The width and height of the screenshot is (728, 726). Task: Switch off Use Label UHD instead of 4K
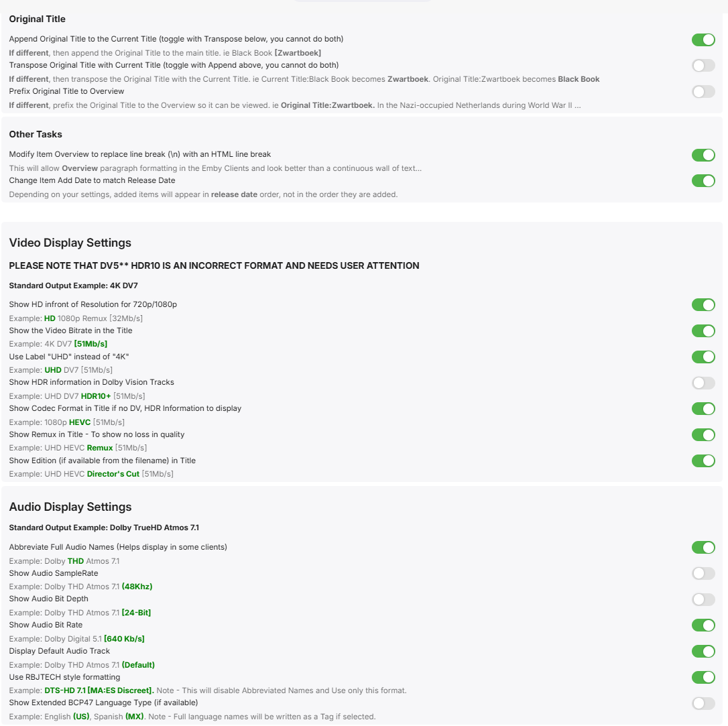click(x=703, y=357)
